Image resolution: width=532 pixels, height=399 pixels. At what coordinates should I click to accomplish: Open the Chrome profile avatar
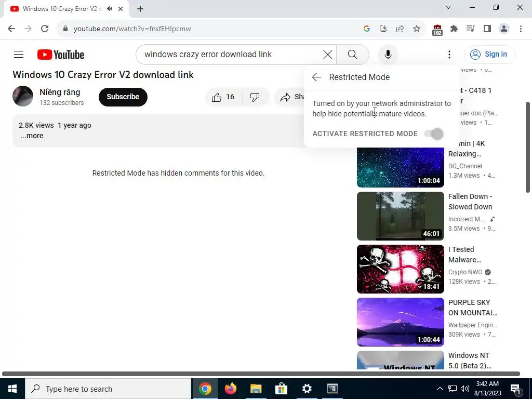(x=504, y=29)
